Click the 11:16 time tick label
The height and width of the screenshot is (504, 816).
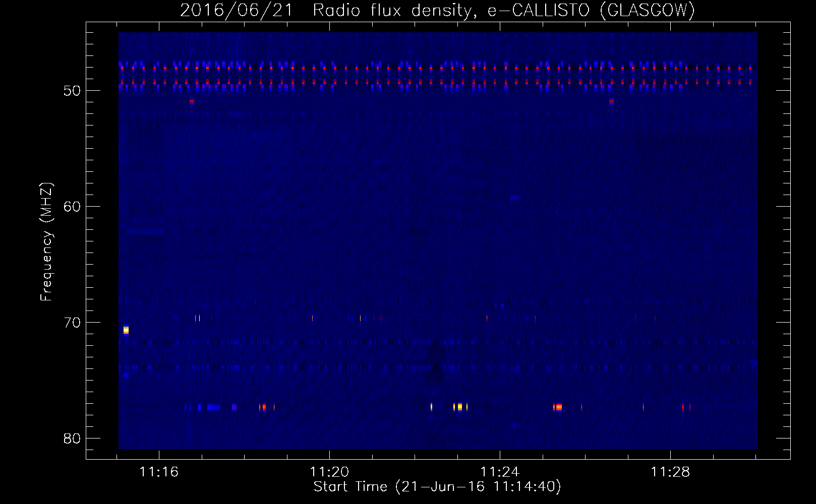(x=159, y=472)
